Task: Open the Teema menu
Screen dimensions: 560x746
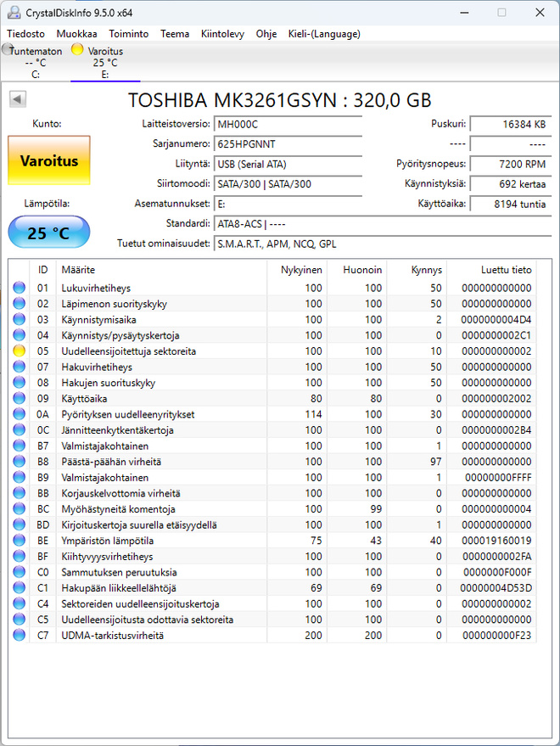Action: (x=175, y=34)
